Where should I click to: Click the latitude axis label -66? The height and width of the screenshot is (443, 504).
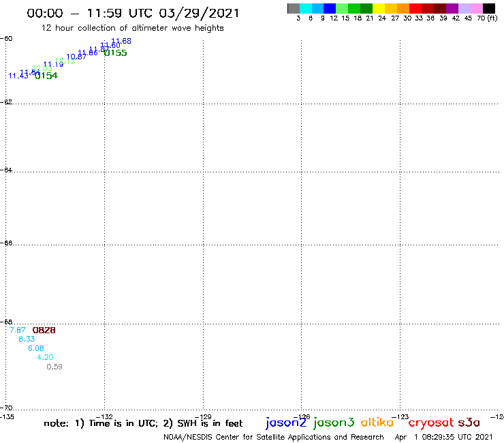(6, 243)
